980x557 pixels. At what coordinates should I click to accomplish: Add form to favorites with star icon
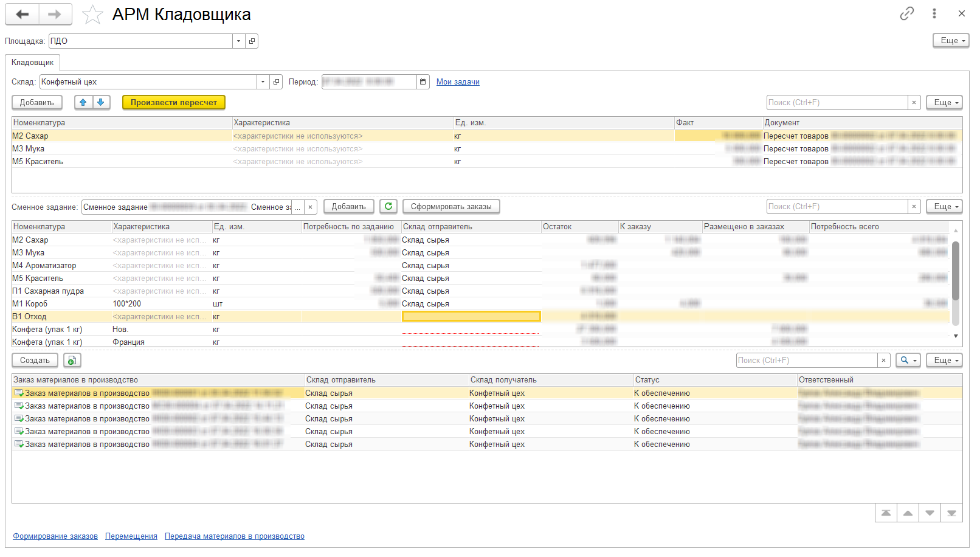pos(92,15)
